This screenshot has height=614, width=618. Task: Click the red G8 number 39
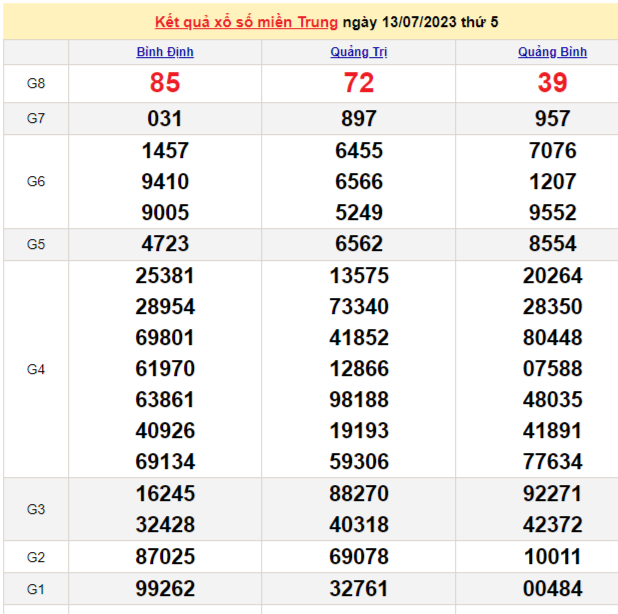552,83
